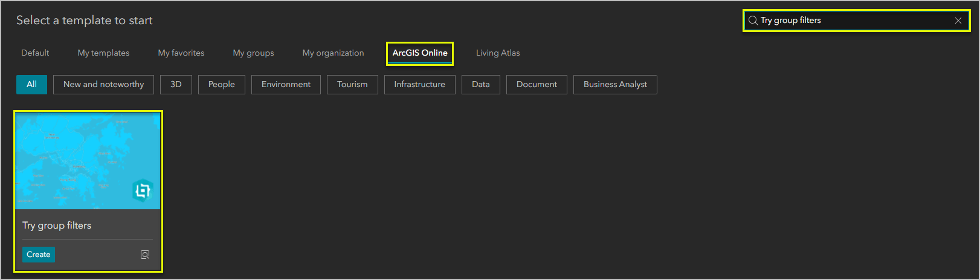980x280 pixels.
Task: Choose the Tourism category filter
Action: point(352,85)
